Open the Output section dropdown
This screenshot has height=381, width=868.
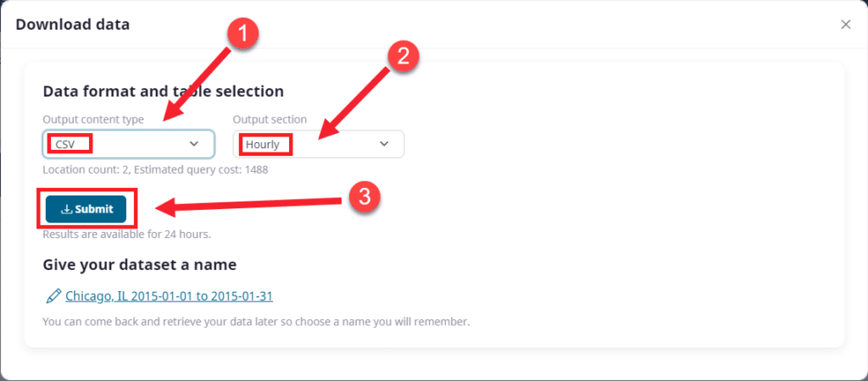(318, 144)
